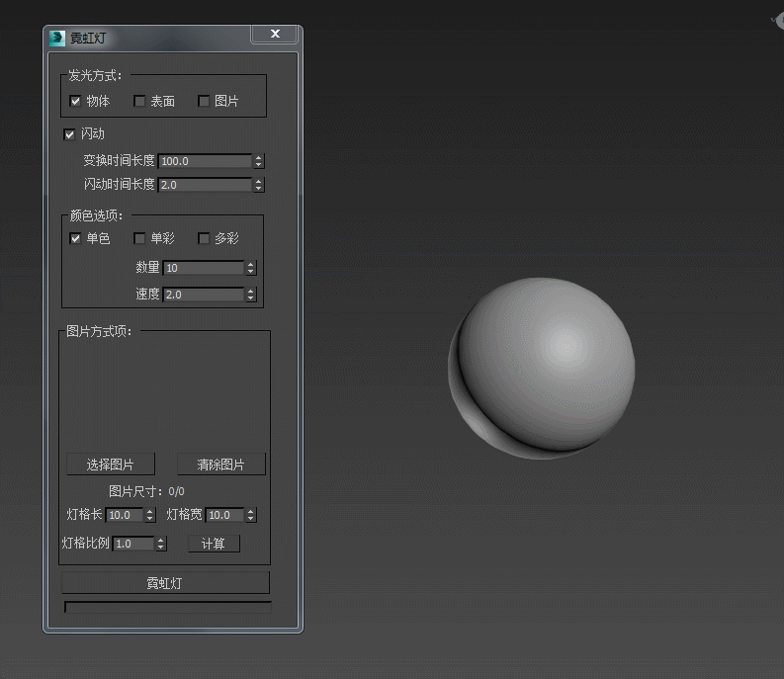The height and width of the screenshot is (679, 784).
Task: Close the 霓虹灯 dialog window
Action: [275, 35]
